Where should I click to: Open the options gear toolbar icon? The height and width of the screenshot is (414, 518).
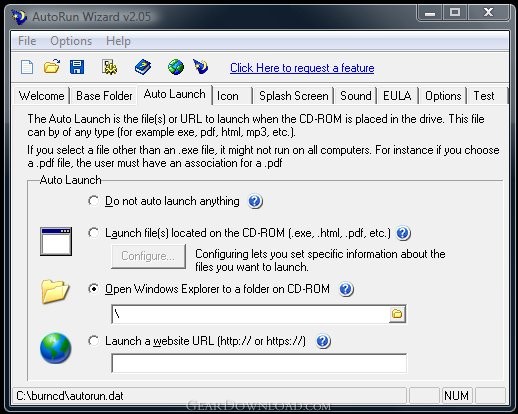click(x=109, y=67)
